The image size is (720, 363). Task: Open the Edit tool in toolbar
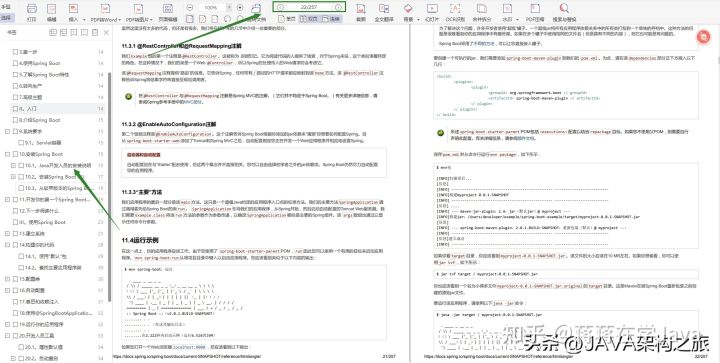pos(51,9)
